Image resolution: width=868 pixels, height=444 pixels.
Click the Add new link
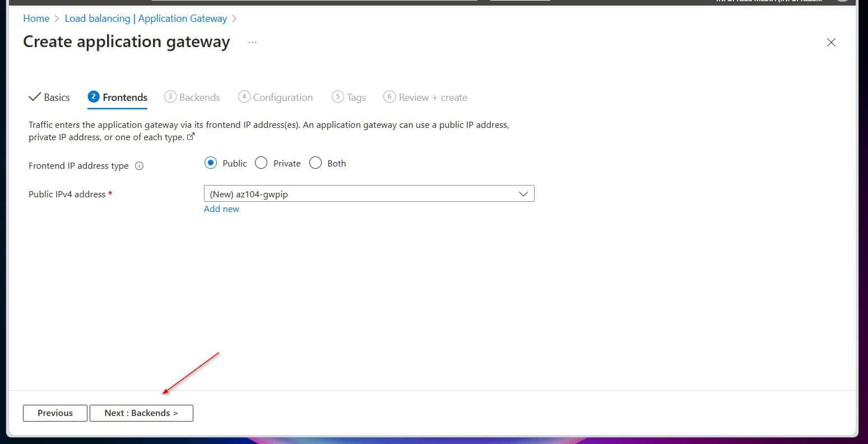[x=221, y=209]
